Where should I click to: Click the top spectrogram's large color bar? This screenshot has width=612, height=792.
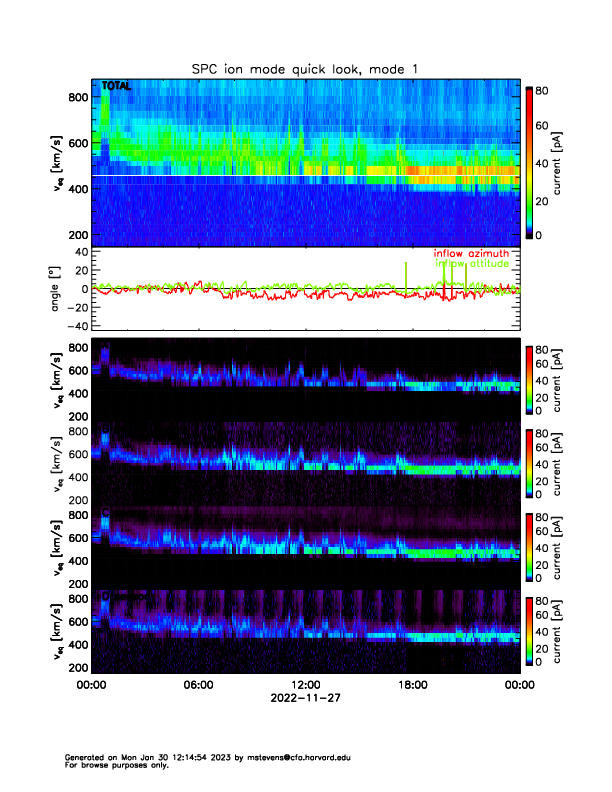529,161
